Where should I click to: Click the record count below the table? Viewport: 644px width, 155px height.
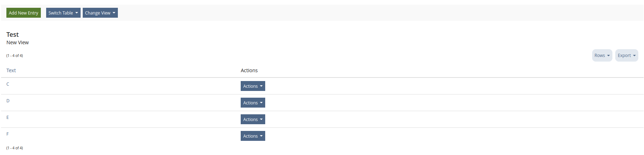[15, 148]
